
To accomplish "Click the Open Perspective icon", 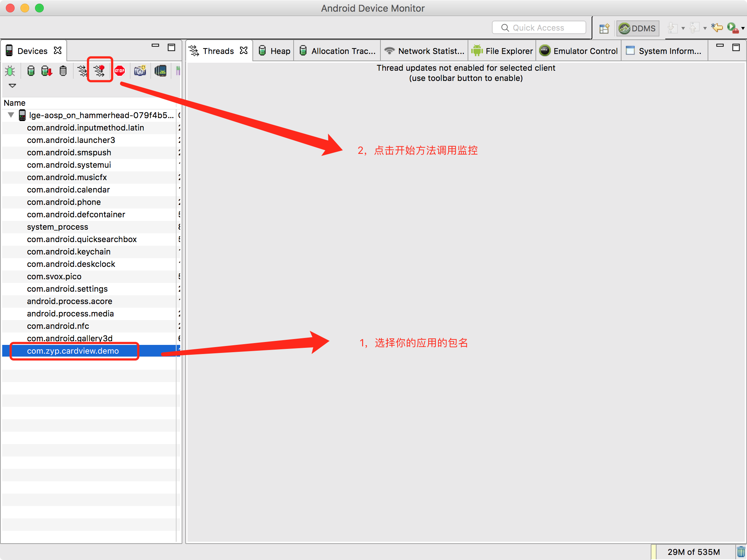I will (x=604, y=28).
